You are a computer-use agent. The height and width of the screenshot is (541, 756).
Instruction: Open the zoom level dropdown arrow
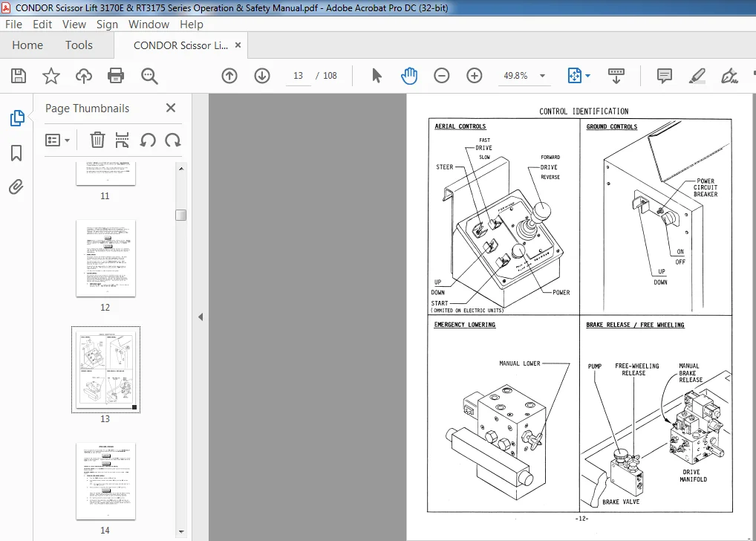click(542, 76)
